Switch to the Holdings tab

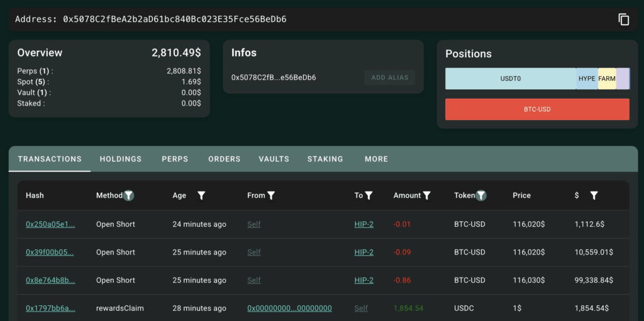(x=120, y=159)
